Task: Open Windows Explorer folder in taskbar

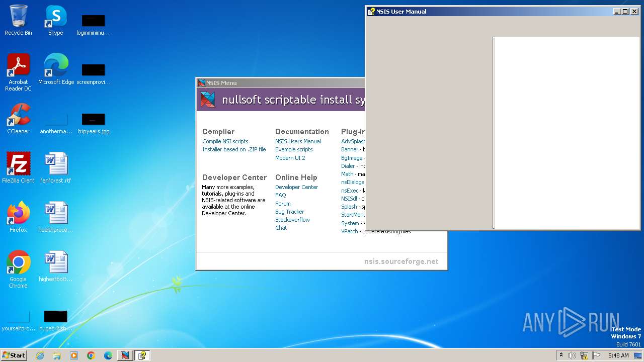Action: click(57, 355)
